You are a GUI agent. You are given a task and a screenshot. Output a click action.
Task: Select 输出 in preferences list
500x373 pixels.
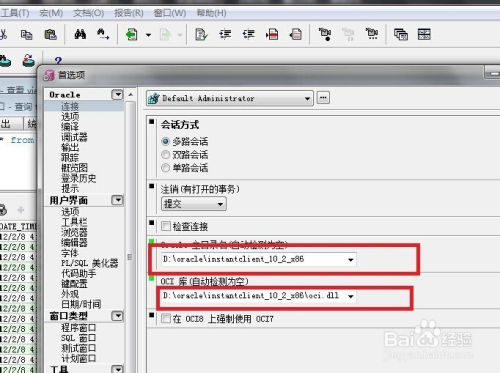[70, 147]
